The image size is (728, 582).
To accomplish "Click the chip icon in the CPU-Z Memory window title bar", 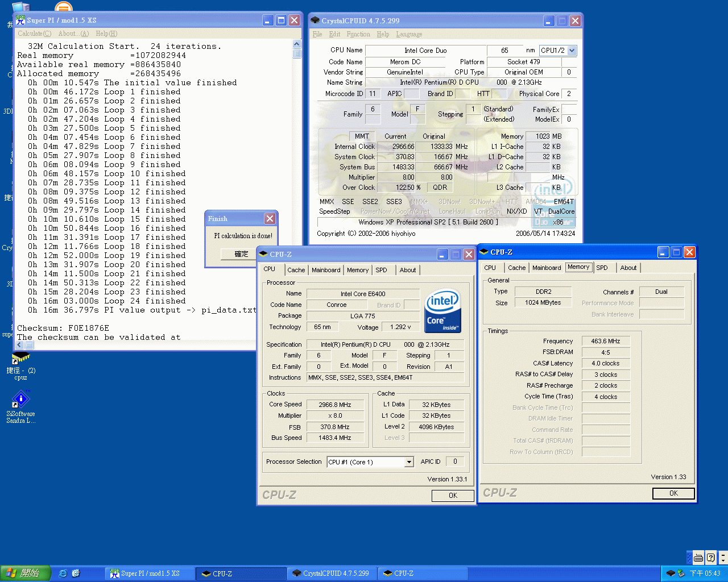I will pyautogui.click(x=484, y=252).
